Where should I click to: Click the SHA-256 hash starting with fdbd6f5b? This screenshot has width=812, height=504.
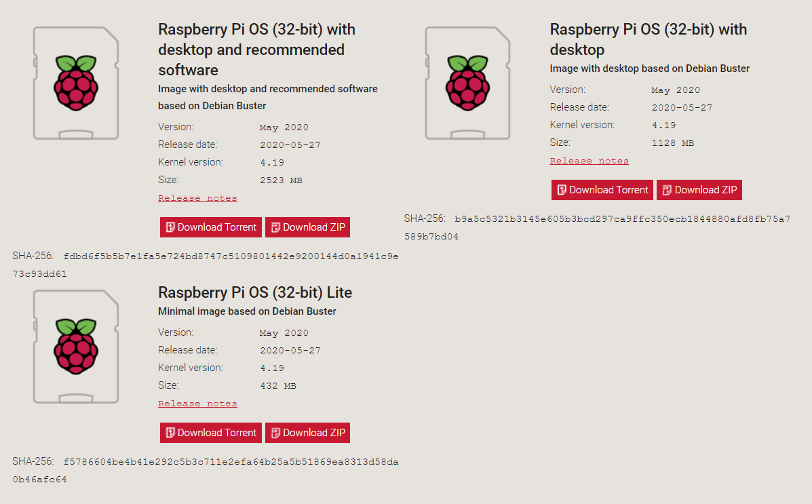[231, 257]
